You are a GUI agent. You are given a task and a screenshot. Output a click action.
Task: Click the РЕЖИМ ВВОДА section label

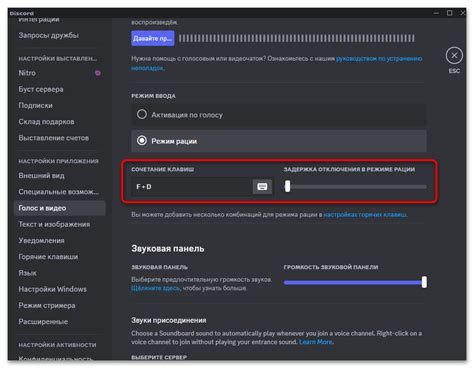point(153,96)
